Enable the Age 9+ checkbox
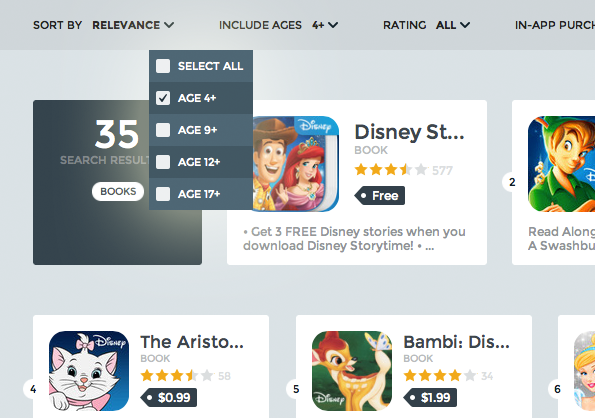595x418 pixels. tap(163, 130)
